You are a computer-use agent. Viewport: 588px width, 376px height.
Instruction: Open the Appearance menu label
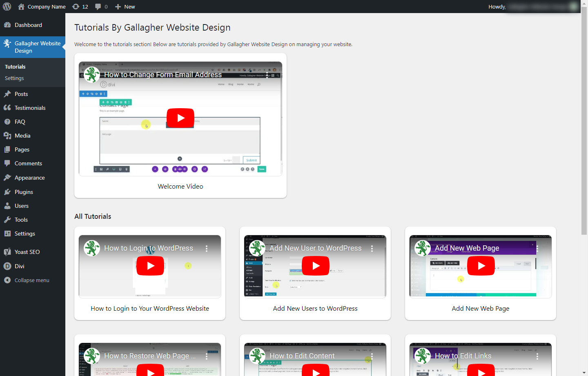click(x=30, y=178)
